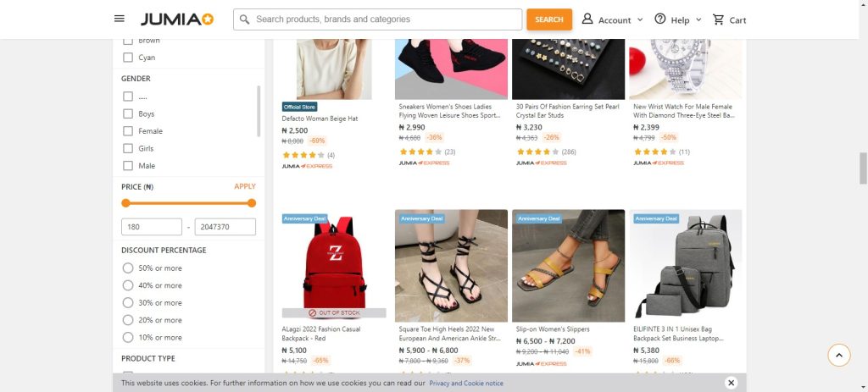Select 20% or more discount option

pos(128,320)
